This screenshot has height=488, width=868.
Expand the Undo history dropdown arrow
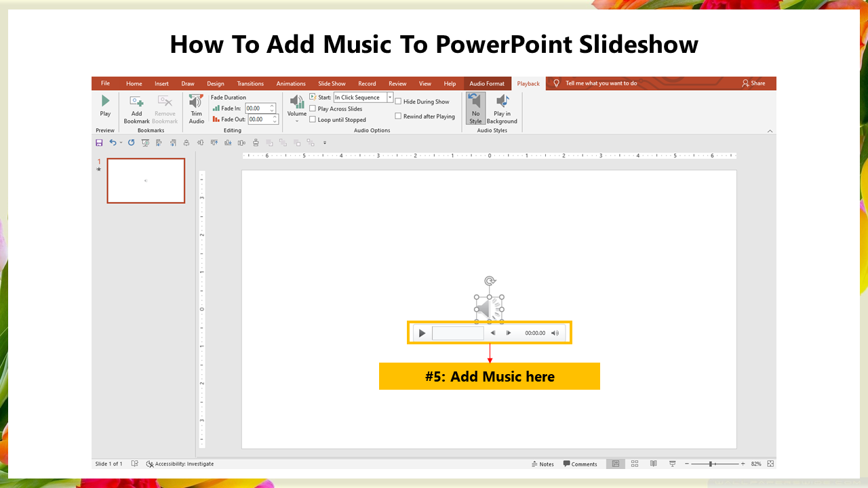click(x=121, y=142)
